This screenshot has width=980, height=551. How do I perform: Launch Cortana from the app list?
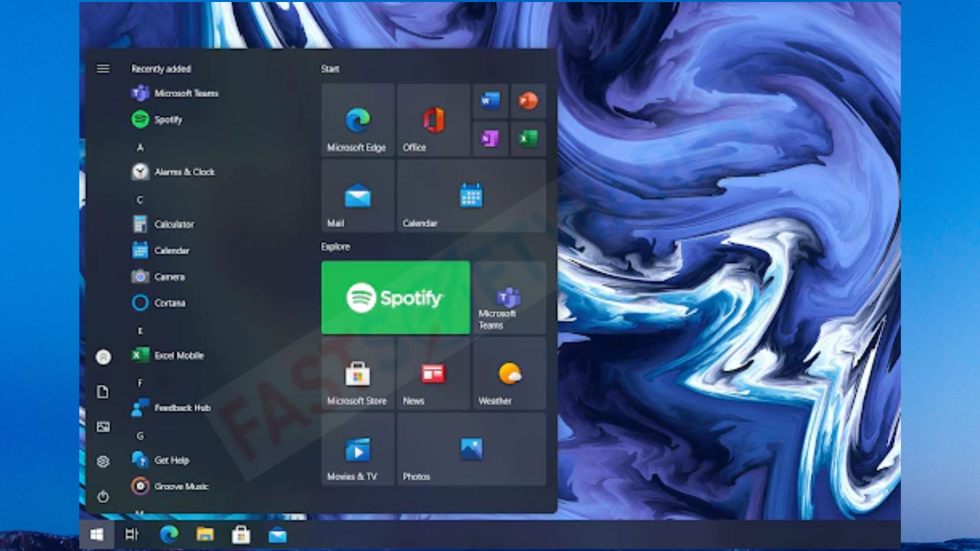[158, 303]
